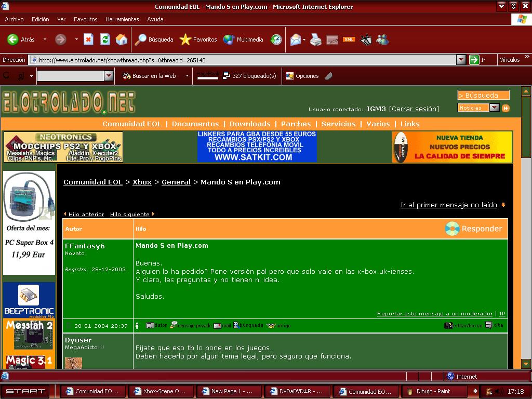Expand the Buscar en la Web dropdown arrow
Viewport: 532px width, 399px height.
point(187,76)
